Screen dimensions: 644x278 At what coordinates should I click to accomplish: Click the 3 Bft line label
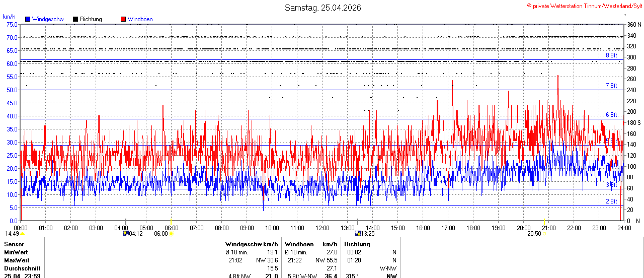[x=611, y=185]
